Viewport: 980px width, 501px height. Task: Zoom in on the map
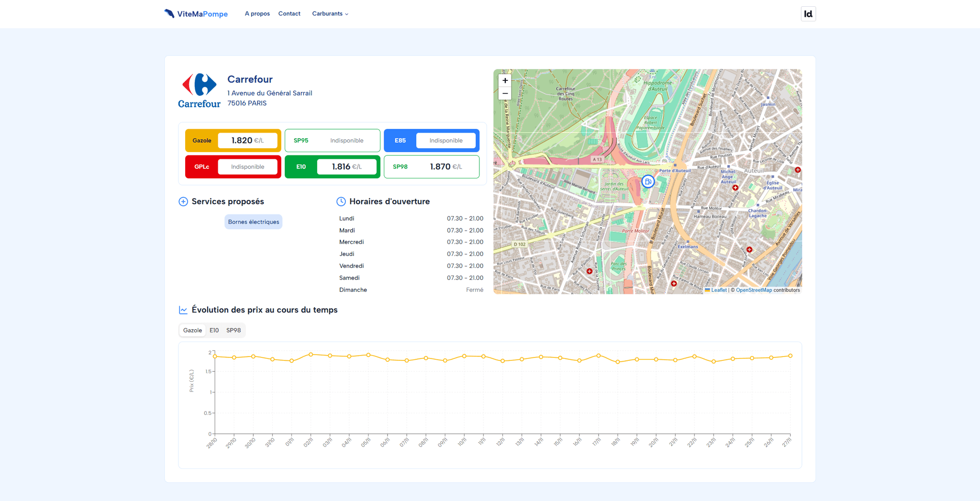coord(505,80)
